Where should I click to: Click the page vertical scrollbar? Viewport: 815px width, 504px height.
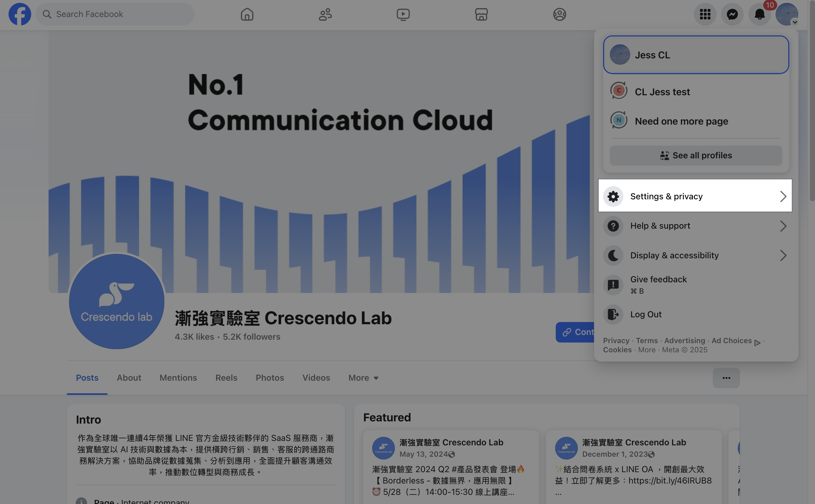812,100
